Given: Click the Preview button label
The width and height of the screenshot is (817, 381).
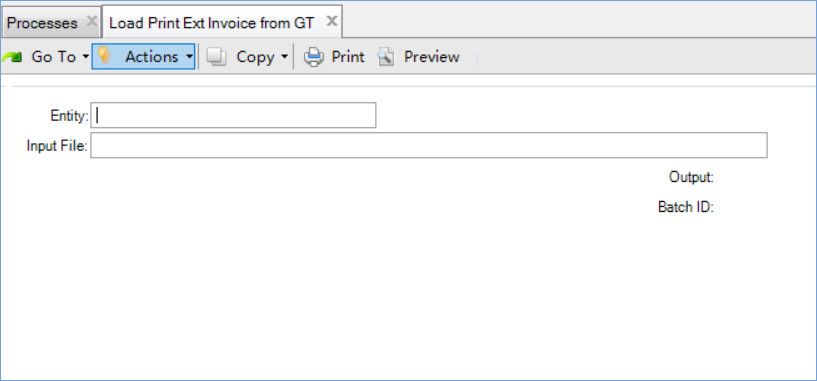Looking at the screenshot, I should point(432,56).
